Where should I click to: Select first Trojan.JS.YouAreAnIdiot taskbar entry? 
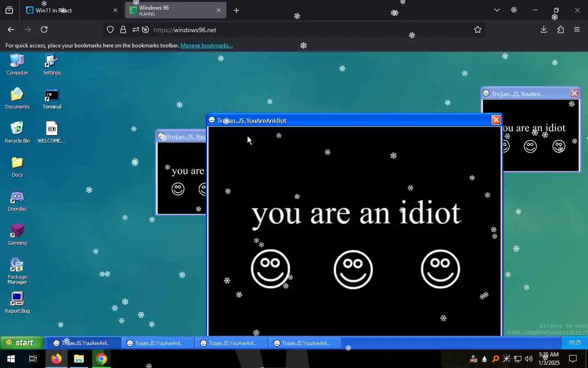85,343
